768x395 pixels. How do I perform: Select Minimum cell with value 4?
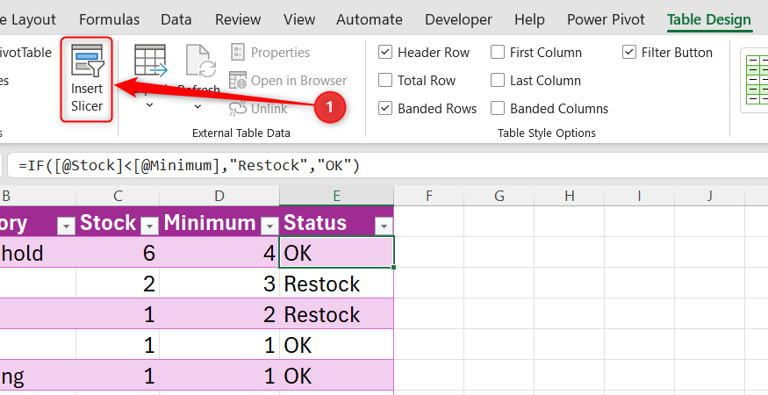(219, 253)
